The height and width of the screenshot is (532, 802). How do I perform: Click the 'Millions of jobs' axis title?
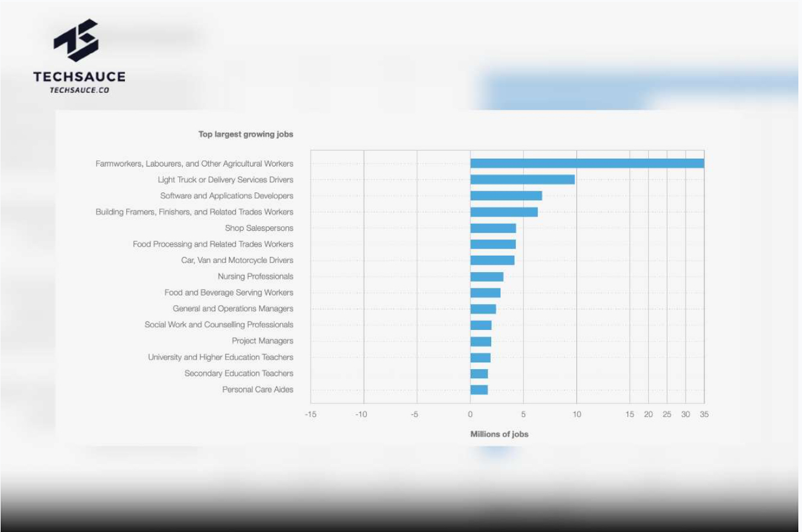point(499,434)
